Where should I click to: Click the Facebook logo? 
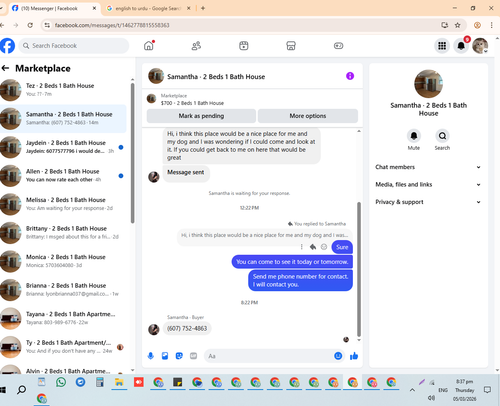coord(7,46)
